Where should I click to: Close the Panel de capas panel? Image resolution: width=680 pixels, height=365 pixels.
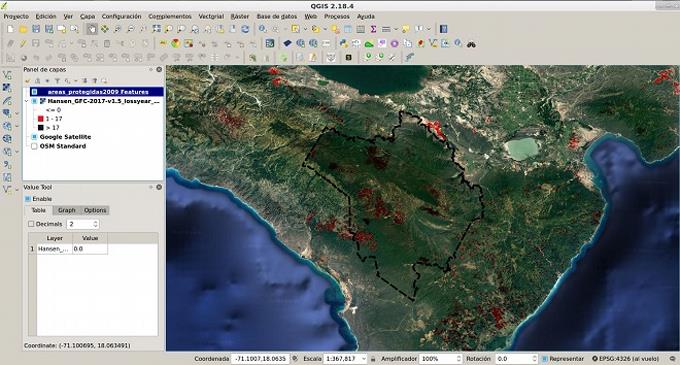click(159, 69)
